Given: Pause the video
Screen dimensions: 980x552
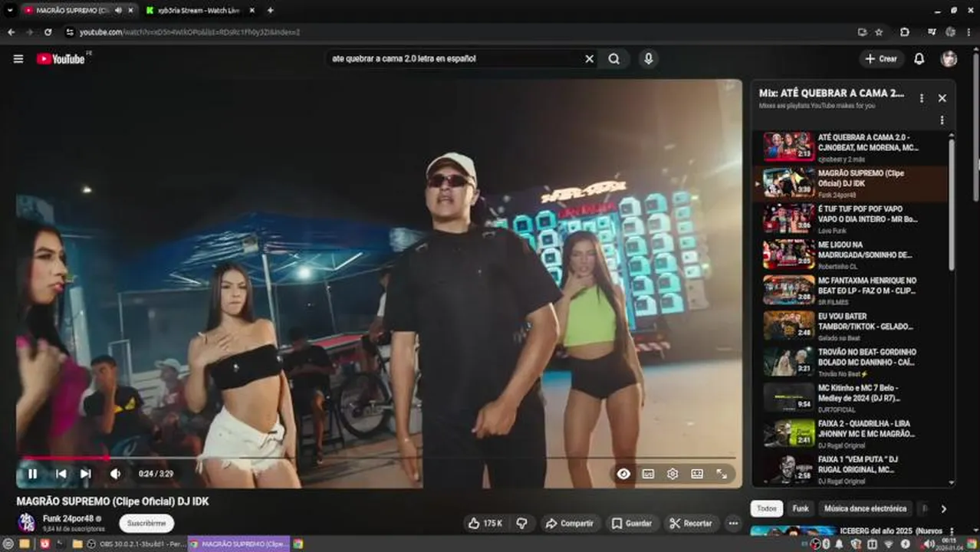Looking at the screenshot, I should click(x=33, y=474).
